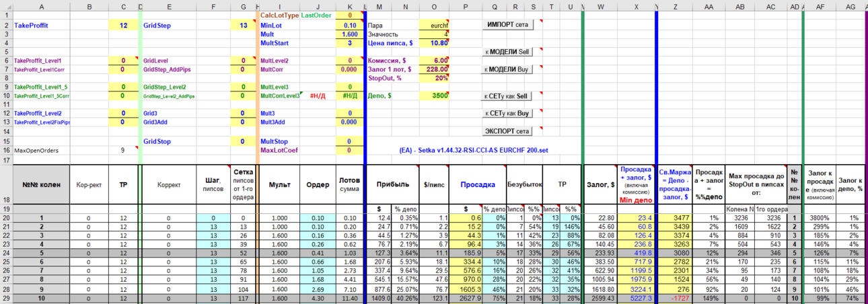Select column header AG
Image resolution: width=868 pixels, height=304 pixels.
[851, 5]
